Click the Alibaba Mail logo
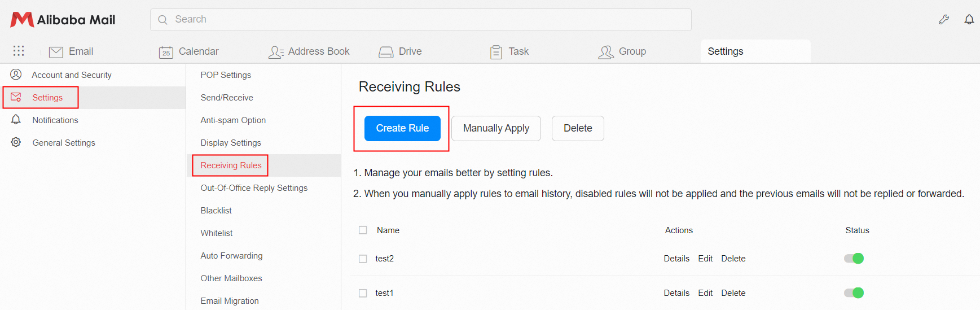 63,20
